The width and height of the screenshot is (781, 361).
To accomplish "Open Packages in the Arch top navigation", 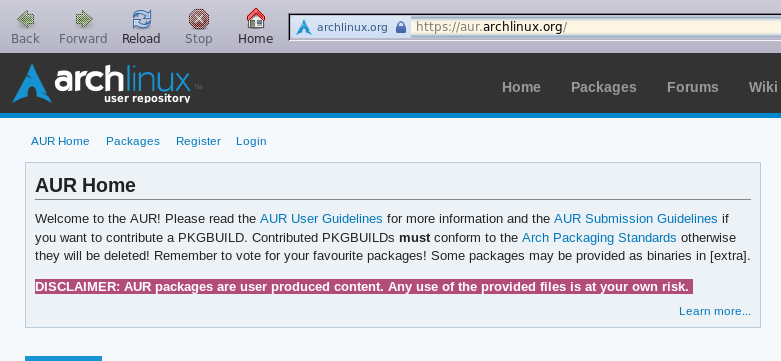I will click(604, 87).
